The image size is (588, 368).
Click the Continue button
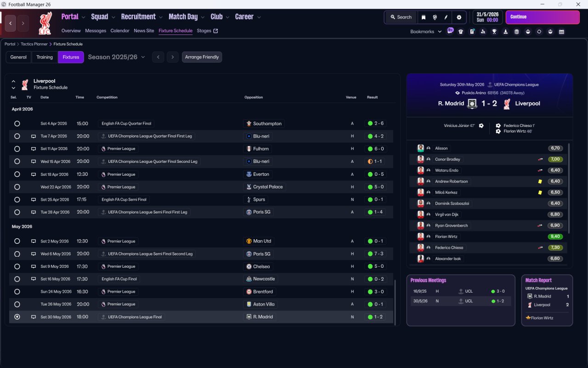(543, 17)
